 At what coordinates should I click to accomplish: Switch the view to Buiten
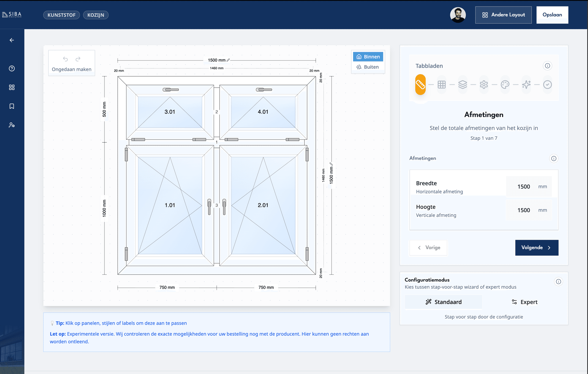pos(368,67)
